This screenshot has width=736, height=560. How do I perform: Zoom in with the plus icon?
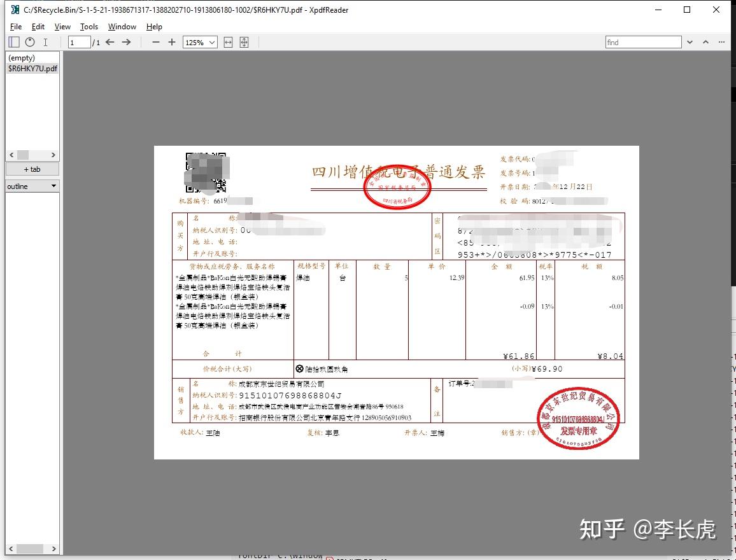pos(172,42)
